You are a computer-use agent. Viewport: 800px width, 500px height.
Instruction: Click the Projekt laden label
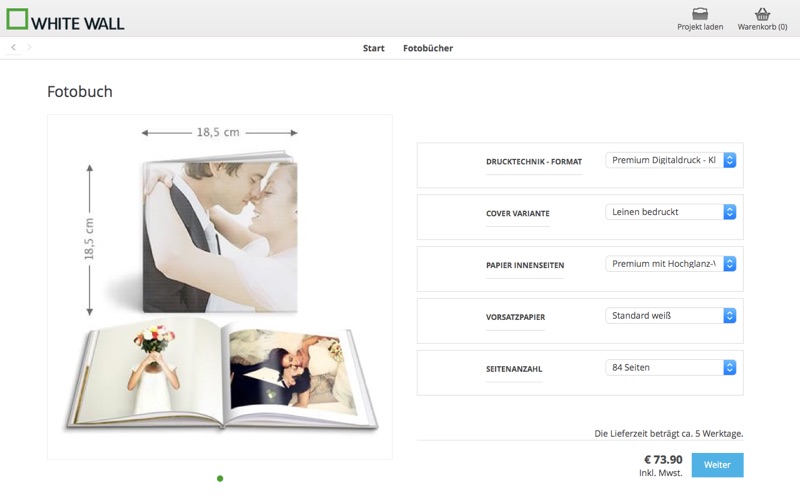(x=700, y=27)
